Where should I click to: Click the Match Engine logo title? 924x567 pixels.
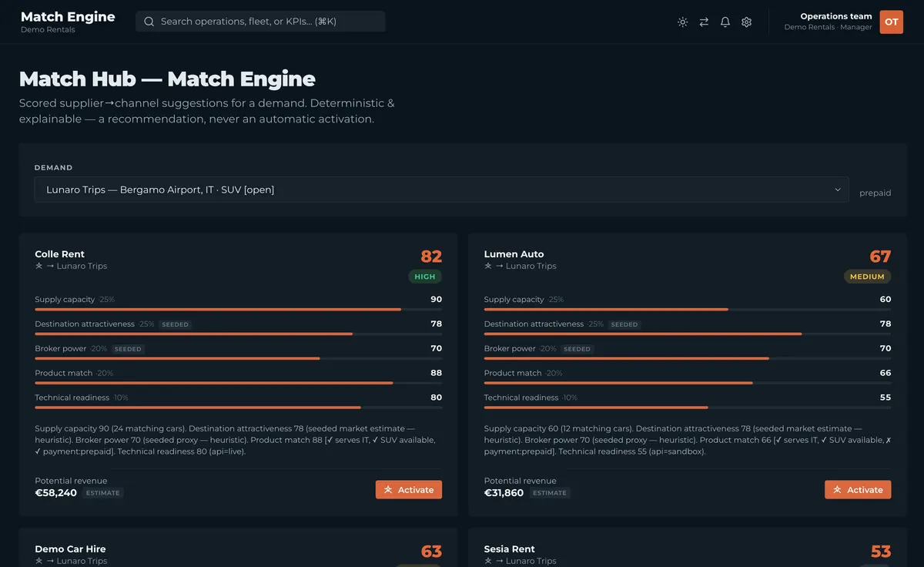pyautogui.click(x=68, y=16)
